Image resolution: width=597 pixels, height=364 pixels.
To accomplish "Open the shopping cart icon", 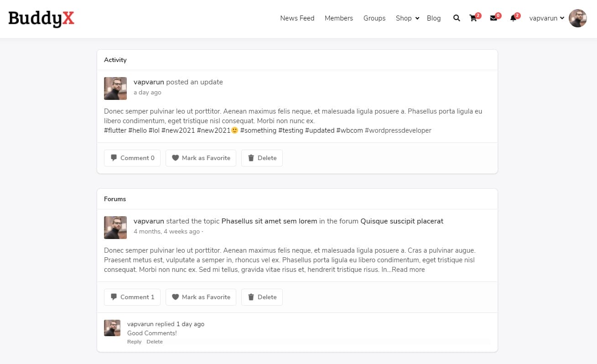I will pos(473,18).
